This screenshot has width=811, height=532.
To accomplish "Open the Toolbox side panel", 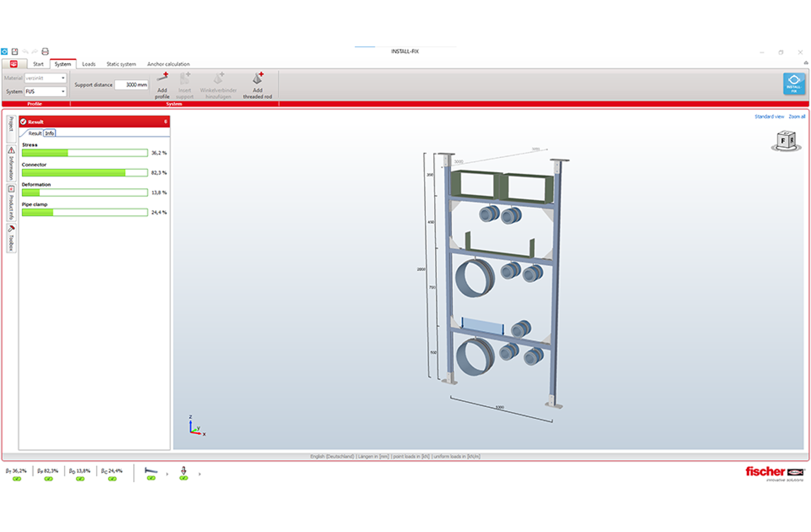I will click(x=11, y=239).
